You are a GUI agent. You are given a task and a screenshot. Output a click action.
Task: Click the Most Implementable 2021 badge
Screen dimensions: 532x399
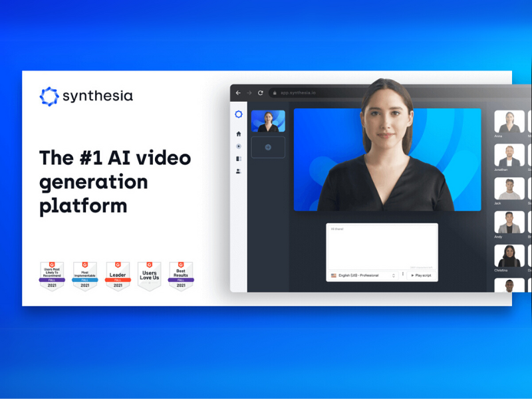85,276
